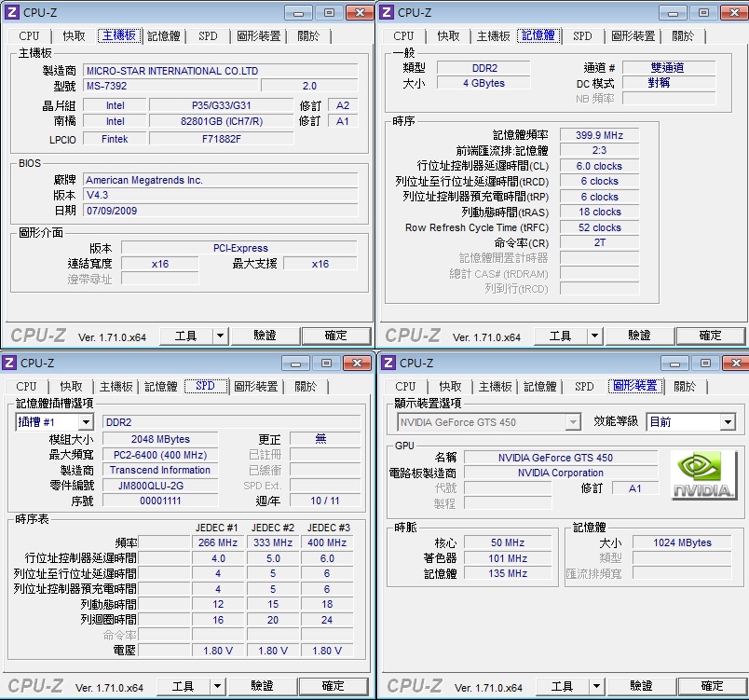The height and width of the screenshot is (700, 749).
Task: Click manufacturer Transcend Information
Action: 160,470
